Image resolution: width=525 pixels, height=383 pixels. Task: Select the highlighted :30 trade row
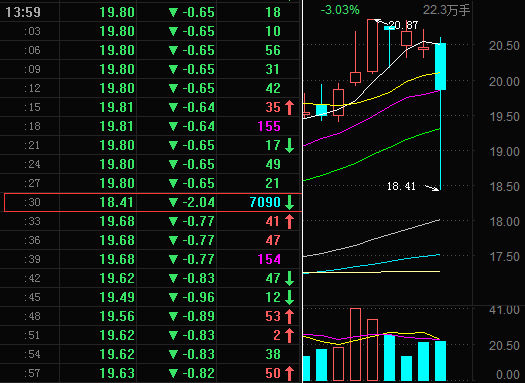click(x=153, y=202)
